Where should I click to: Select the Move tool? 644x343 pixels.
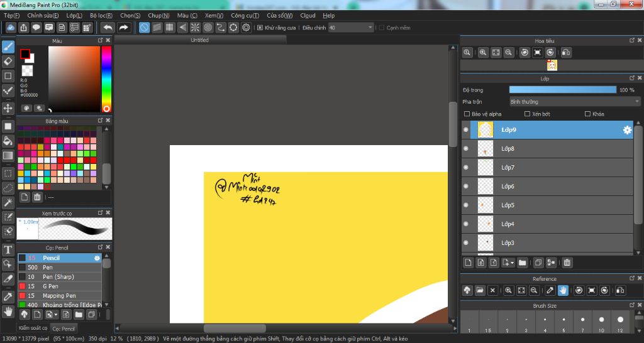pyautogui.click(x=8, y=108)
